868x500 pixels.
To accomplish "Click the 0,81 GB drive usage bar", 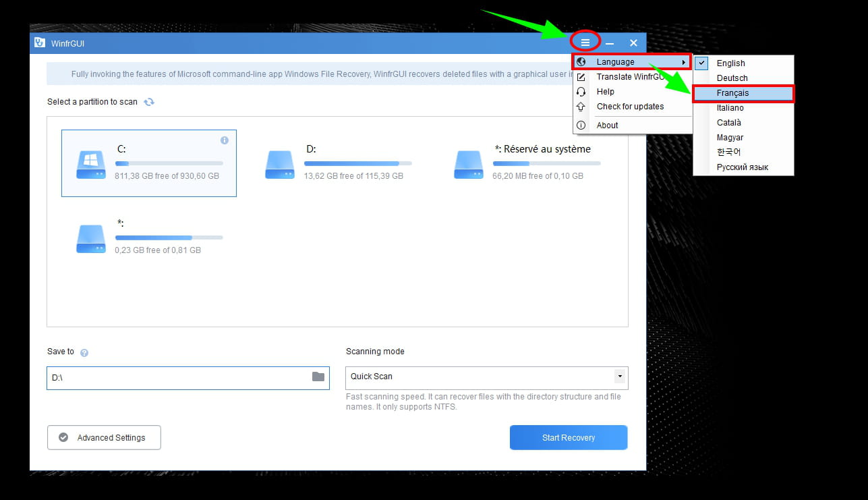I will coord(169,238).
